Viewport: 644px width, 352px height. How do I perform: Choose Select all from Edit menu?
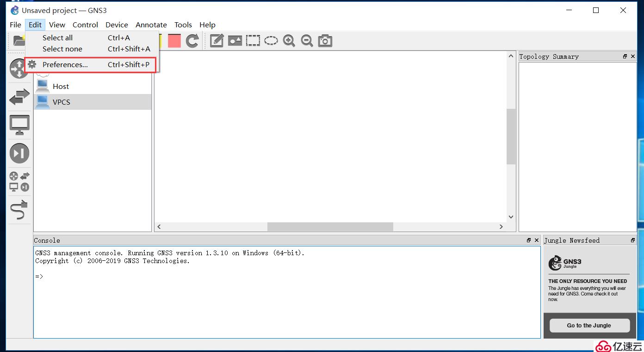tap(92, 38)
